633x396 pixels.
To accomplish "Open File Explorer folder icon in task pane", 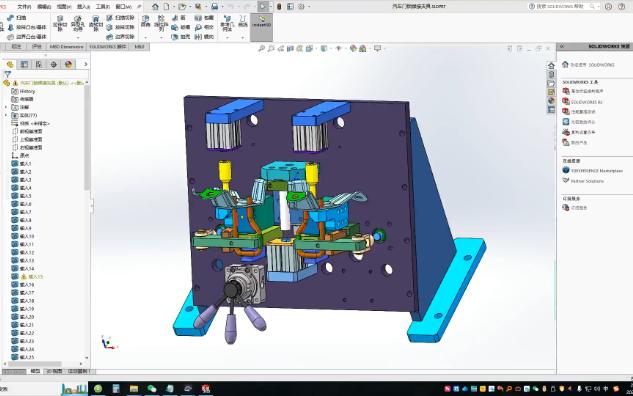I will (551, 83).
